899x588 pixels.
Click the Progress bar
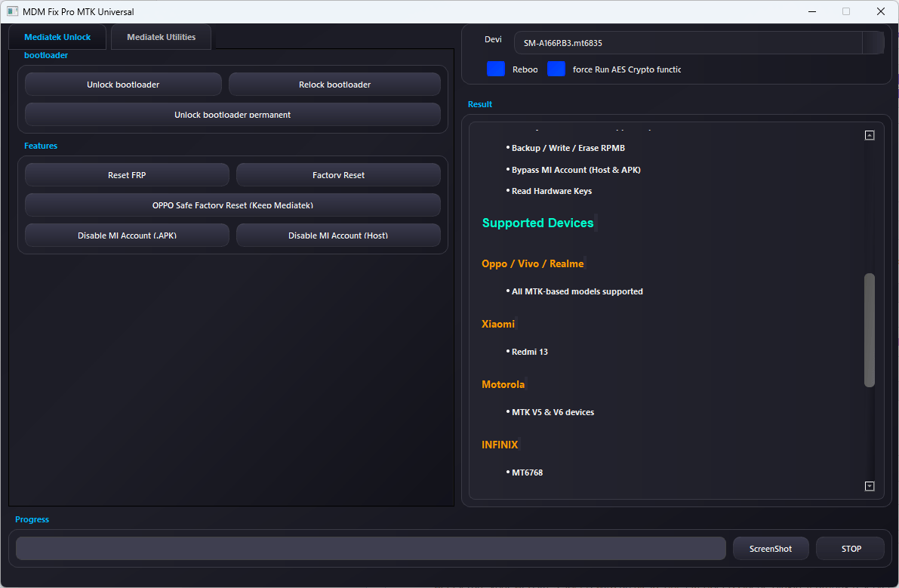pyautogui.click(x=369, y=548)
